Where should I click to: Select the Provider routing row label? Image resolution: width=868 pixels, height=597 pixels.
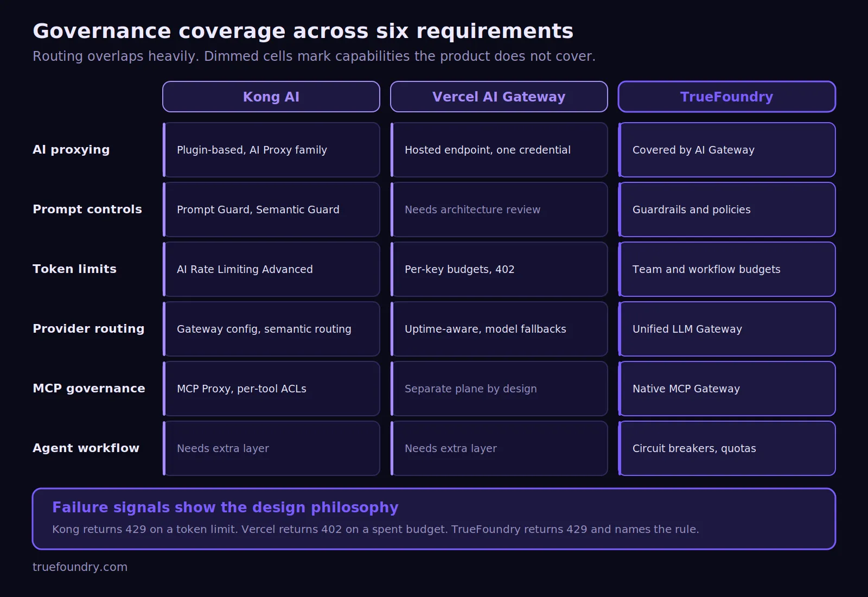click(x=88, y=329)
